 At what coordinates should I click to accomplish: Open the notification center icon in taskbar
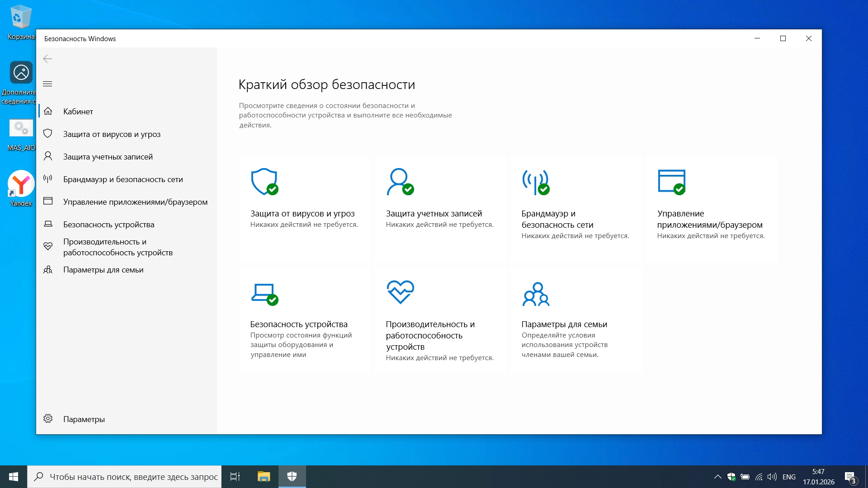click(x=850, y=477)
